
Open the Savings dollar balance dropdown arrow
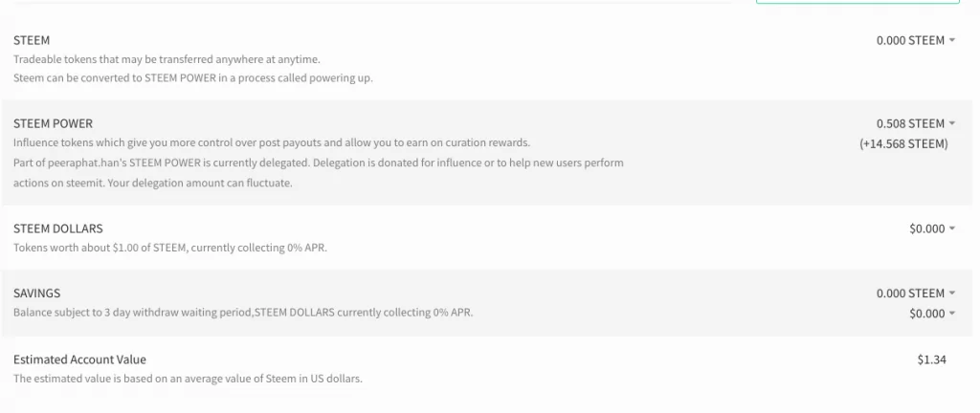coord(952,314)
